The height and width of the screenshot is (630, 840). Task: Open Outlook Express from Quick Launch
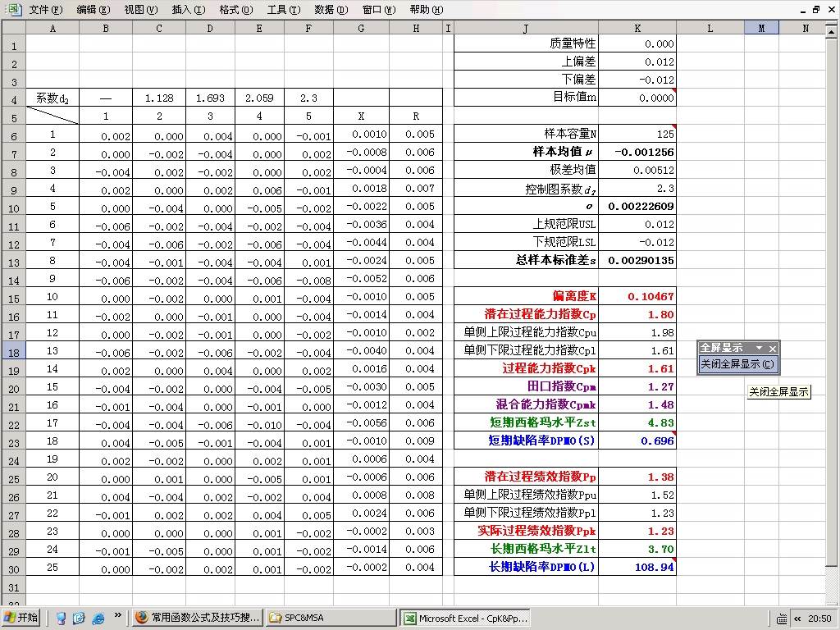coord(79,618)
